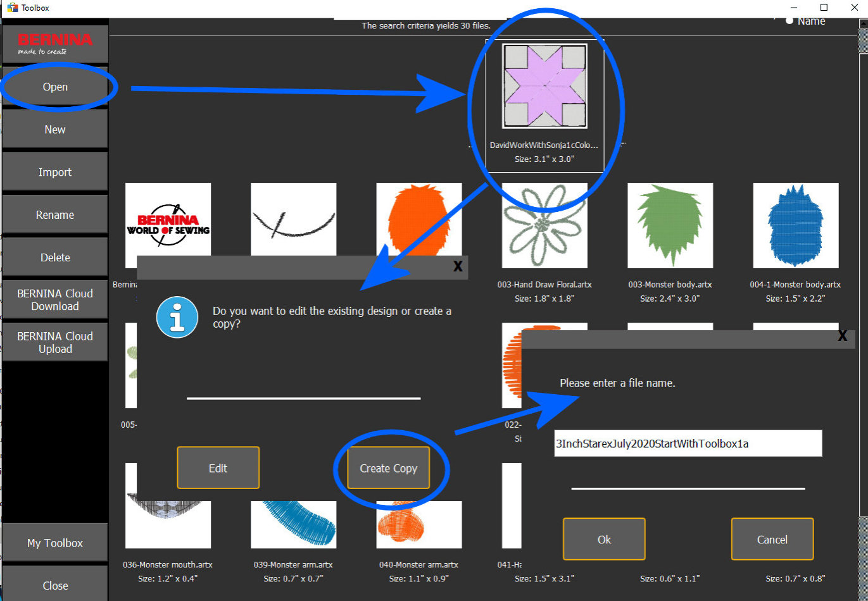The height and width of the screenshot is (601, 868).
Task: Close the edit-or-copy dialog with X
Action: [458, 266]
